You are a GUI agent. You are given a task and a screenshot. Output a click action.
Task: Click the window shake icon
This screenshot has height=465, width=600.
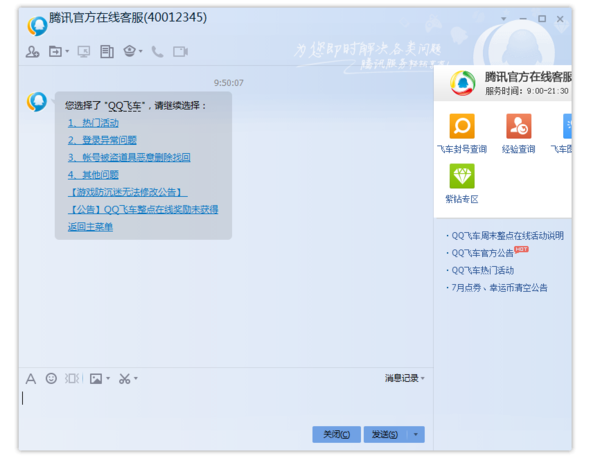(73, 379)
